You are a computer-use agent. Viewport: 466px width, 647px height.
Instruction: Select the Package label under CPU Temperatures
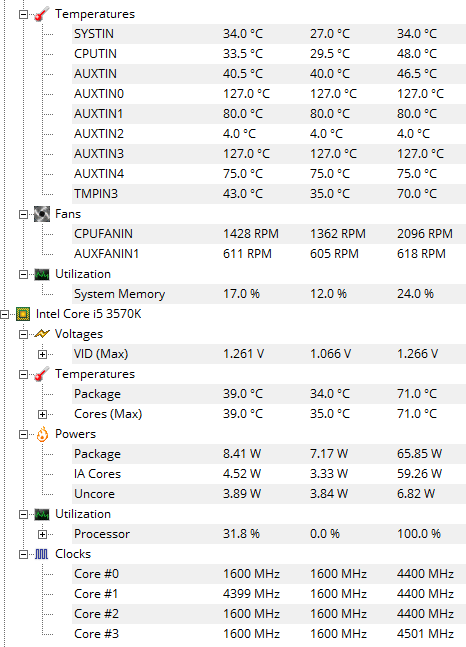coord(97,394)
